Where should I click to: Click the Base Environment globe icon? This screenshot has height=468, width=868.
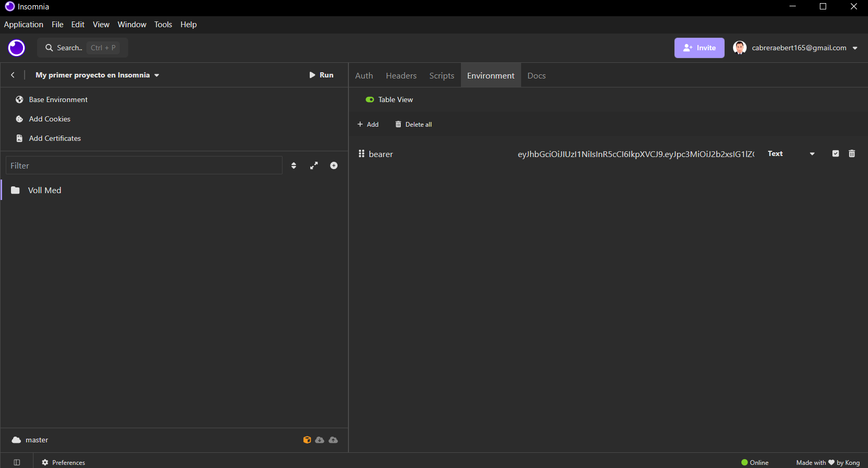(x=19, y=99)
